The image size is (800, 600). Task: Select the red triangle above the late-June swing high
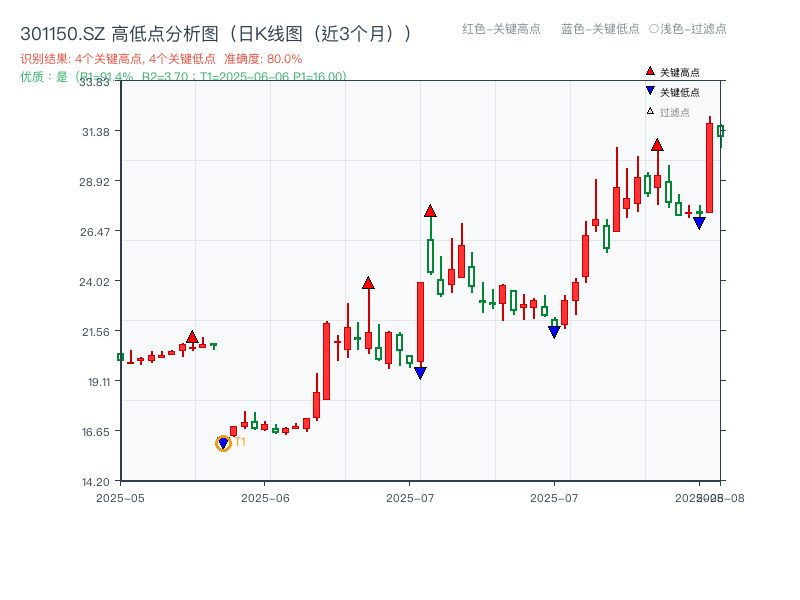[368, 282]
